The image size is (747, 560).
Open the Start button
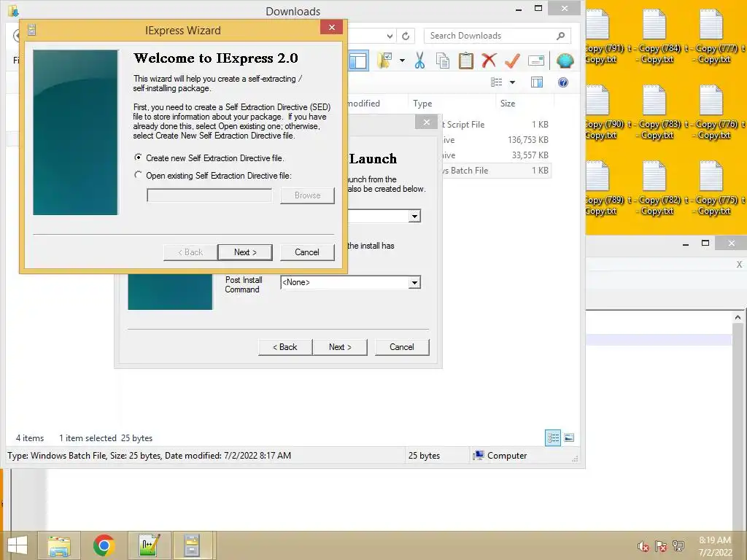18,545
